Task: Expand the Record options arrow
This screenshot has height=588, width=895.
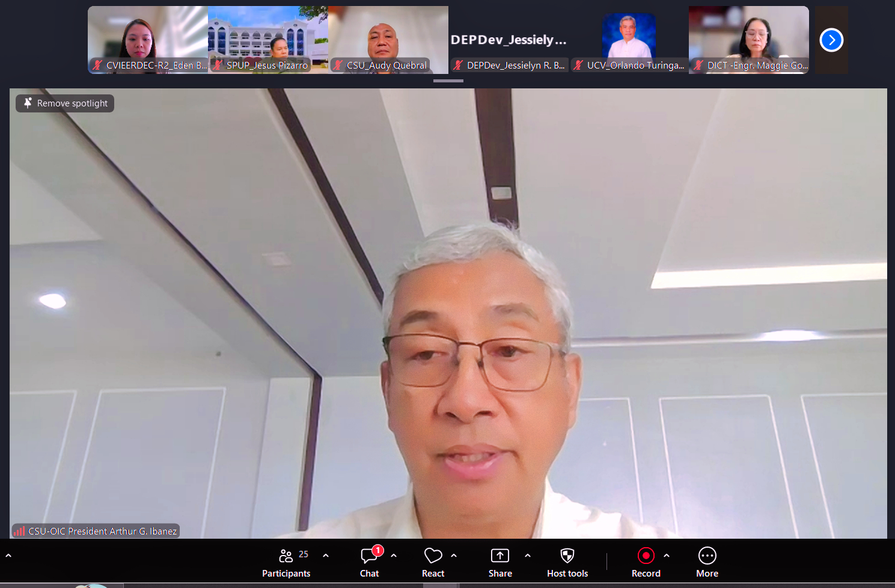Action: coord(667,556)
